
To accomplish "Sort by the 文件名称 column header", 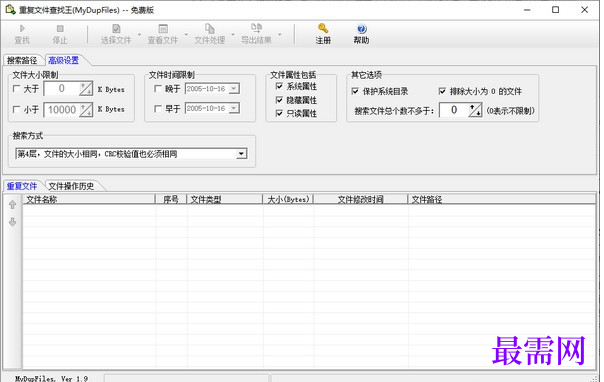I will click(x=89, y=199).
